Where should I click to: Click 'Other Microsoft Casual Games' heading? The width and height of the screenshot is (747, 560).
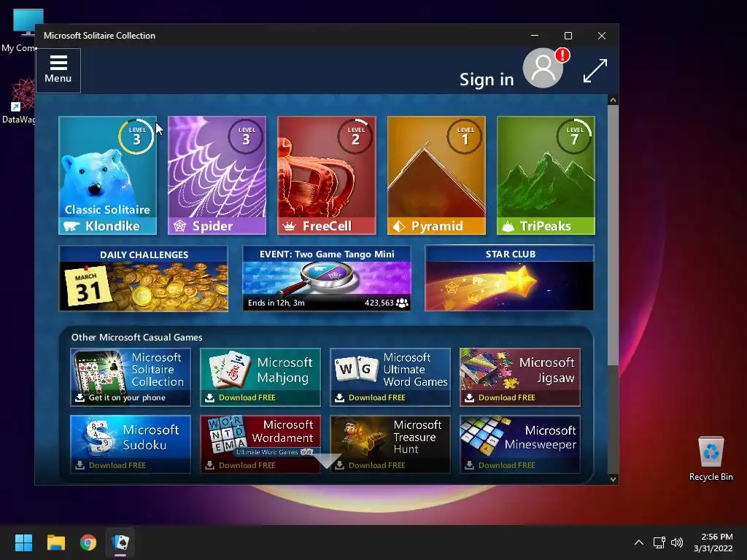pos(136,337)
